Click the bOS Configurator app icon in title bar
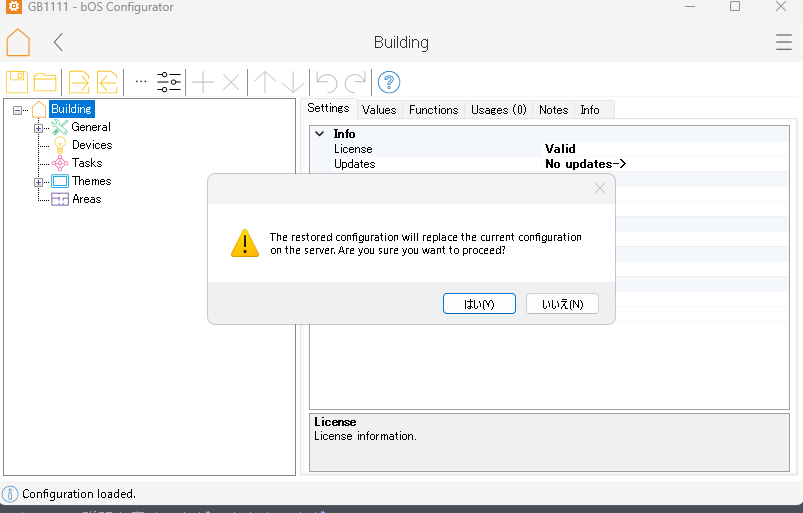Screen dimensions: 803x513 coord(14,7)
